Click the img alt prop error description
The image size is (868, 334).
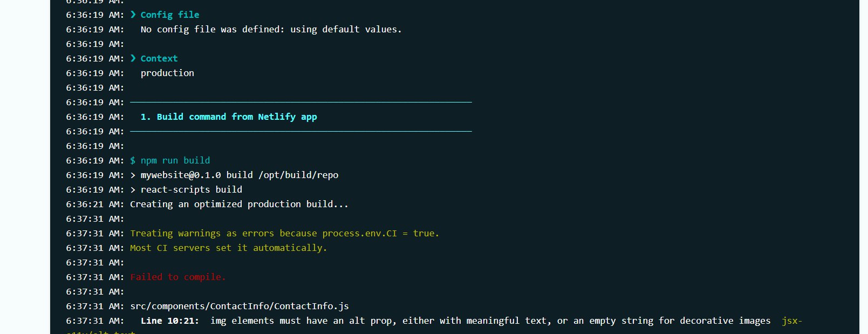[490, 321]
